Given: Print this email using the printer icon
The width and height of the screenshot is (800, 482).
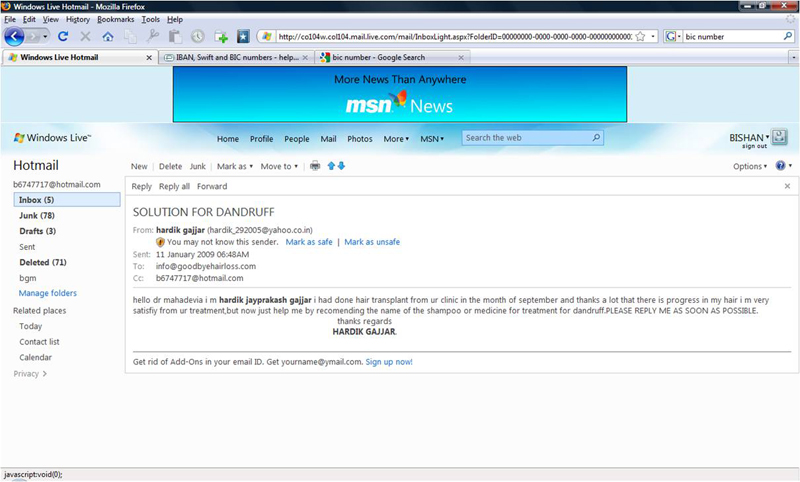Looking at the screenshot, I should tap(315, 166).
